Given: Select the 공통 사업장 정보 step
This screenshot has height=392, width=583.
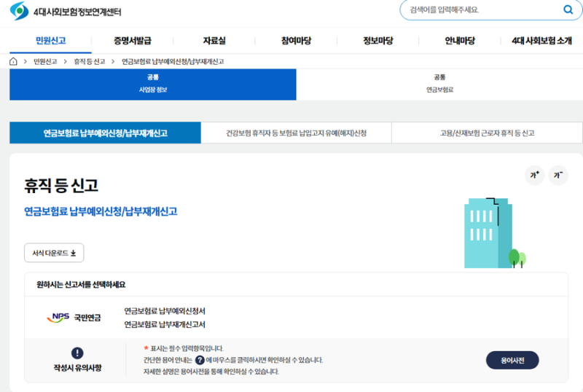Looking at the screenshot, I should coord(153,85).
